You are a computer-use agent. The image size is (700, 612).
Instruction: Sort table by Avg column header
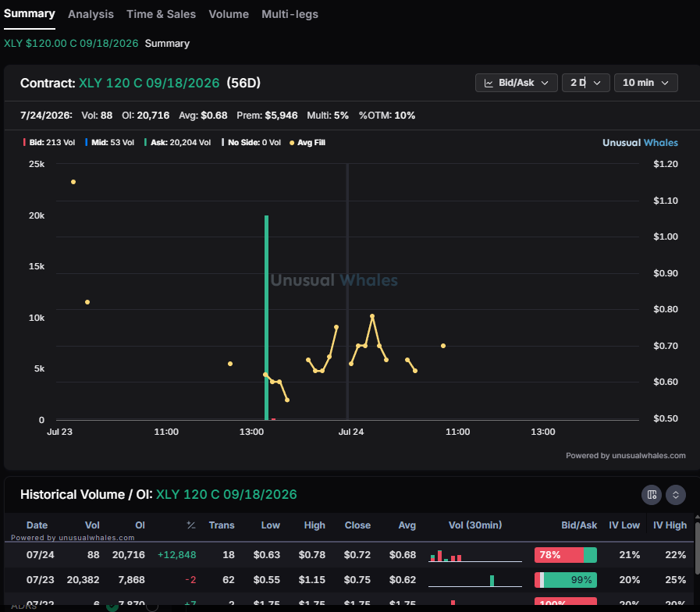407,525
